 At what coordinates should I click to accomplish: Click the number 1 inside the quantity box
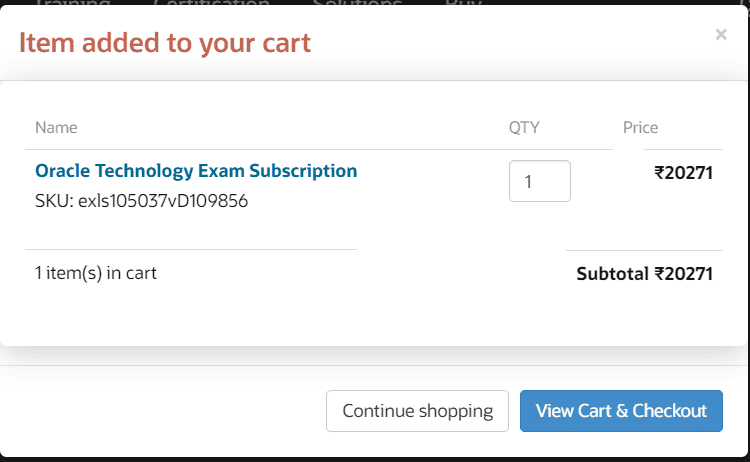coord(529,182)
